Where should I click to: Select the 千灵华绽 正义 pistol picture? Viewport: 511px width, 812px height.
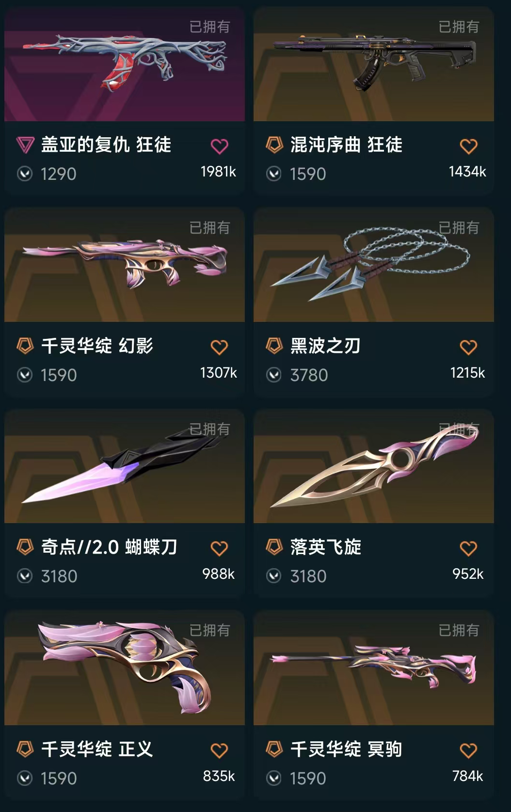click(x=125, y=669)
